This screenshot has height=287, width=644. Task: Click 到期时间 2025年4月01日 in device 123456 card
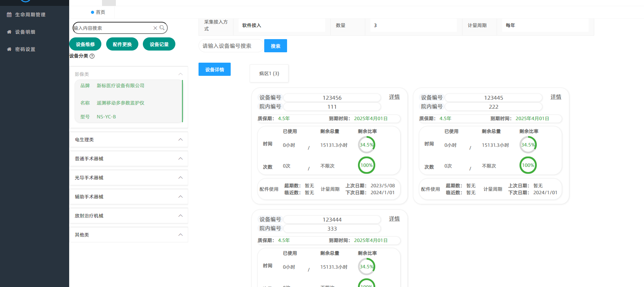tap(371, 118)
